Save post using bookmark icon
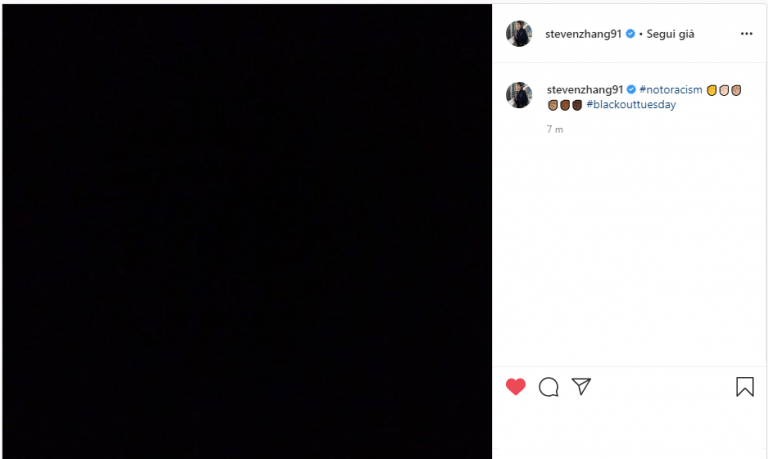 (x=744, y=387)
